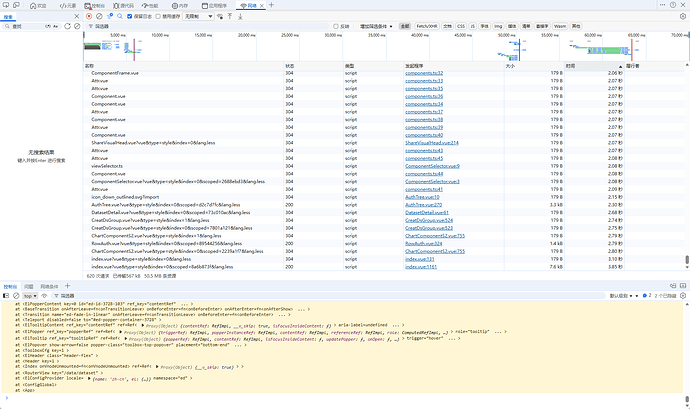Toggle the network filter funnel icon
Screen dimensions: 690x409
pyautogui.click(x=111, y=16)
